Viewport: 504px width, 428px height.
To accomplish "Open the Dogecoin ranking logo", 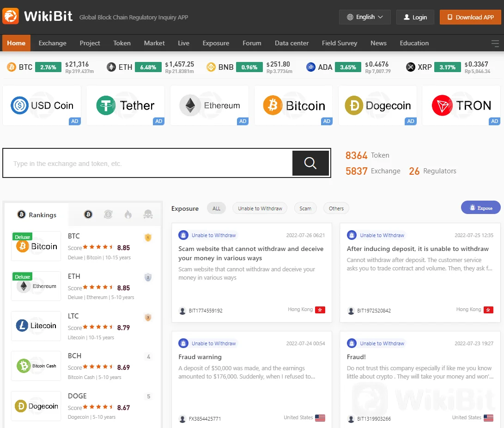I will (x=36, y=406).
